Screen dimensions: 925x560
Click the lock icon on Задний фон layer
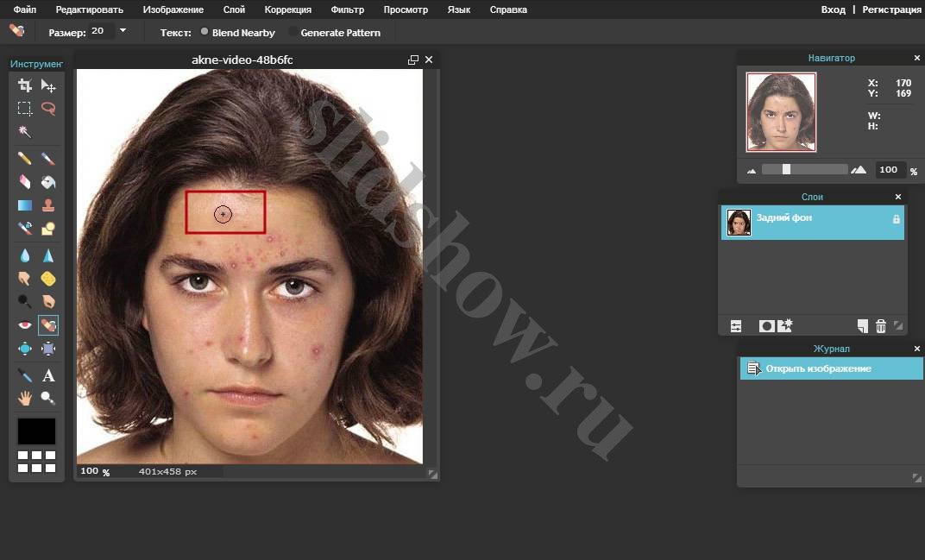click(896, 219)
